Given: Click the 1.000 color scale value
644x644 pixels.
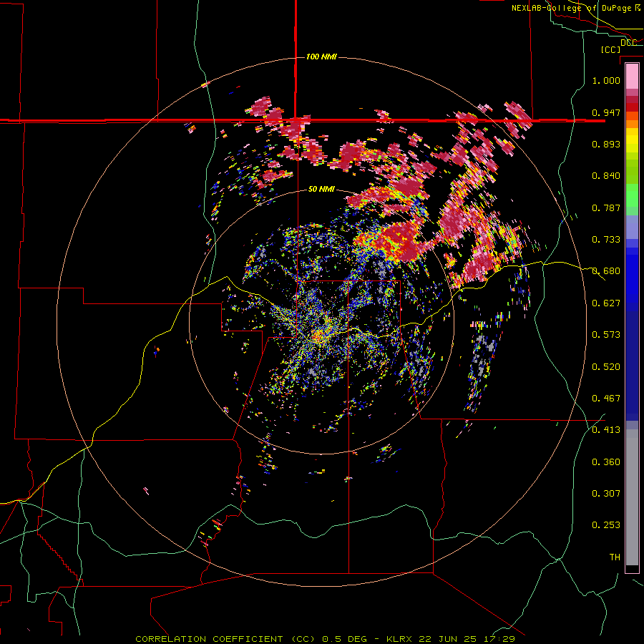Looking at the screenshot, I should (x=606, y=80).
